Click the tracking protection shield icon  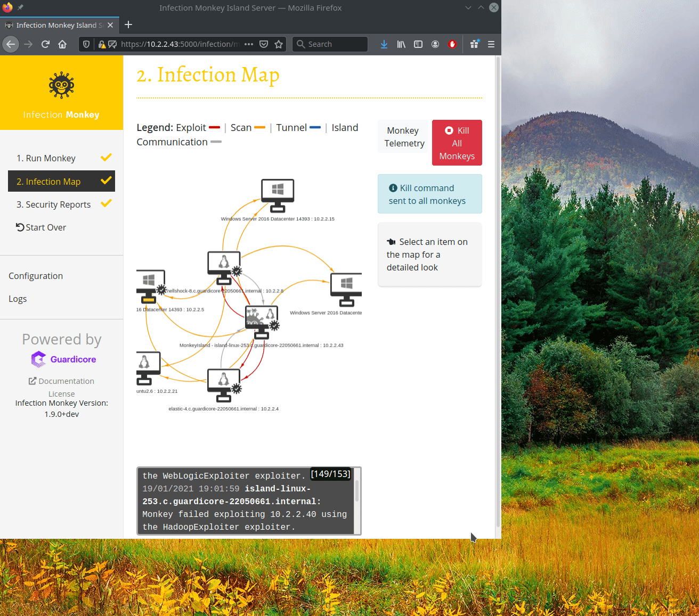click(x=86, y=44)
